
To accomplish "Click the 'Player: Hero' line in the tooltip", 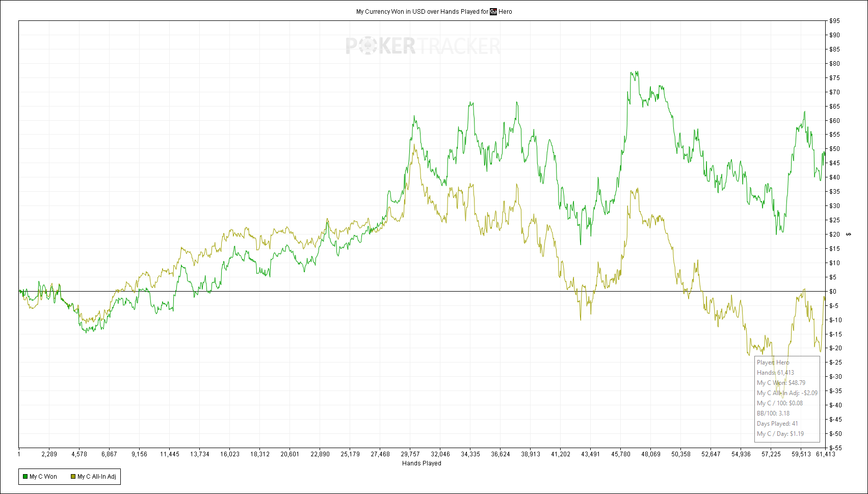I will click(773, 362).
